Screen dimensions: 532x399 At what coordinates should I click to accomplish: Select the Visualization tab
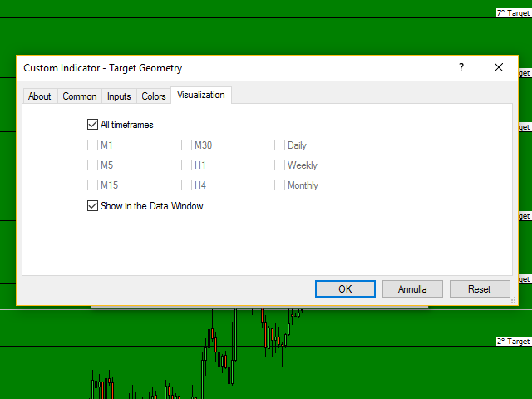point(201,95)
